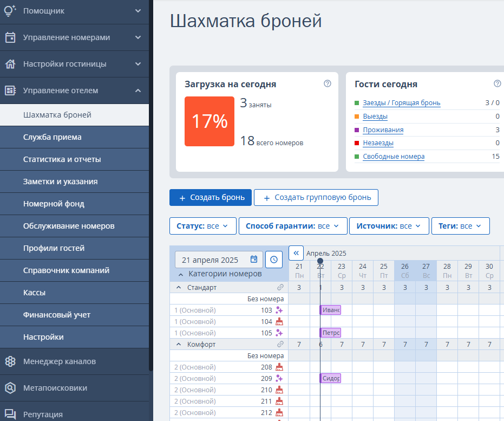Open calendar picker icon in date field
Viewport: 504px width, 421px height.
[x=254, y=259]
